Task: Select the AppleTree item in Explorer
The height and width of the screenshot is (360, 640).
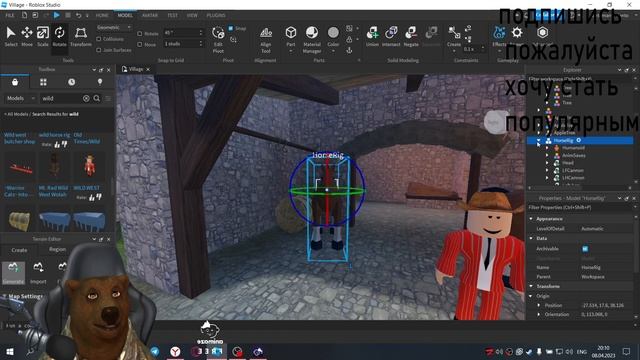Action: [564, 133]
